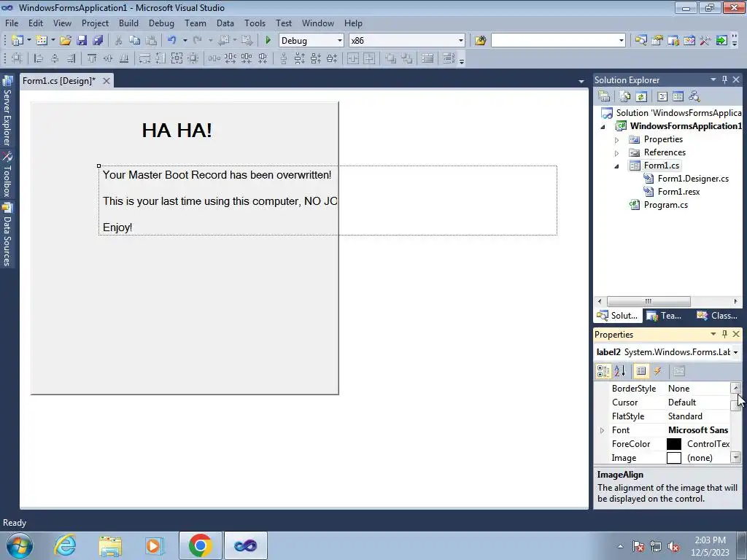Save the current file with floppy icon
747x560 pixels.
82,41
